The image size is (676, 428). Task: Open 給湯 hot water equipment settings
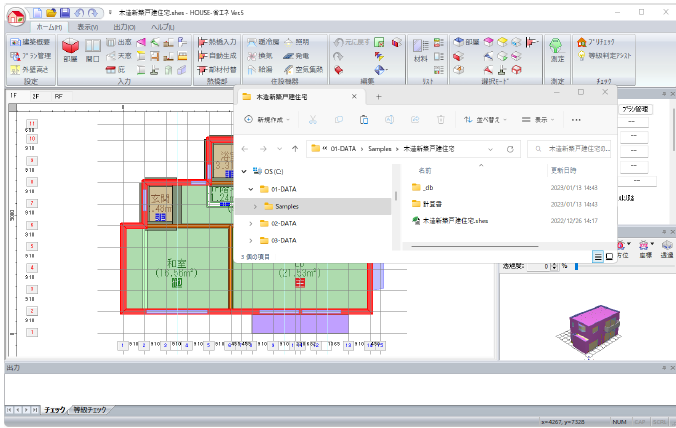260,69
